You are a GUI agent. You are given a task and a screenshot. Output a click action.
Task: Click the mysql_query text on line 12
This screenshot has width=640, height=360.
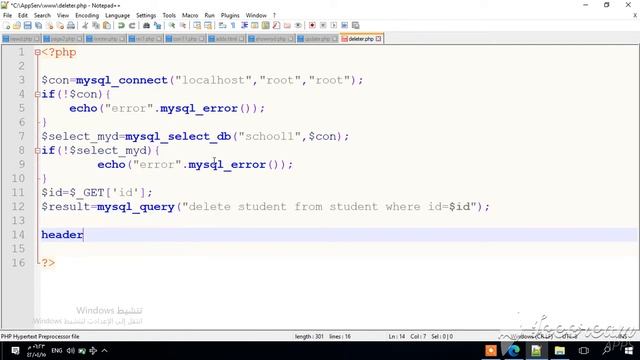(x=136, y=207)
